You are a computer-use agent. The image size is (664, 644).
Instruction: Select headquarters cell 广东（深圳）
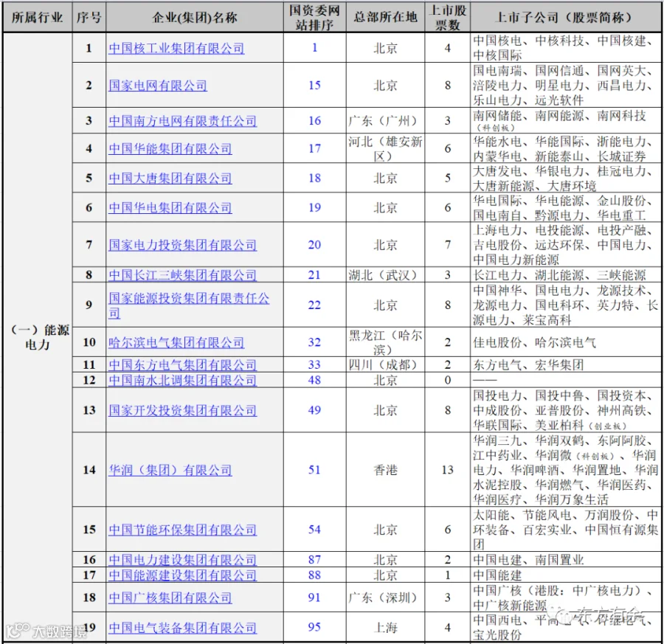click(x=385, y=598)
